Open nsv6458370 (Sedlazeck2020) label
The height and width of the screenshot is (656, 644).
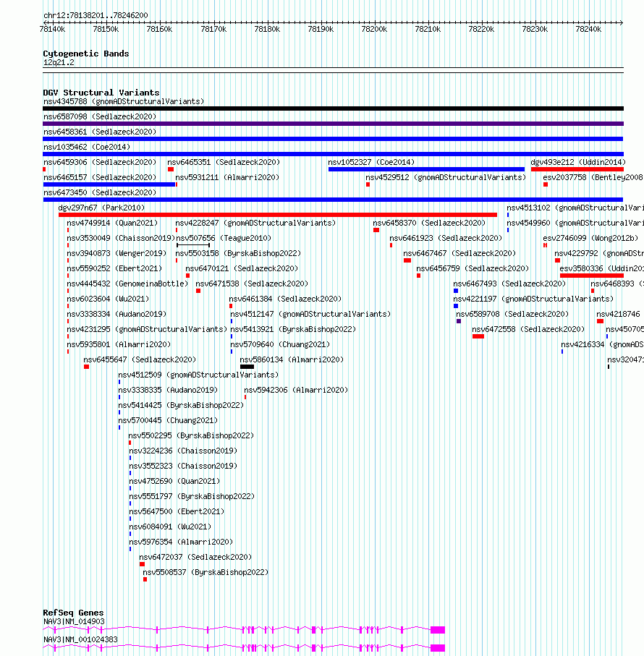point(429,223)
